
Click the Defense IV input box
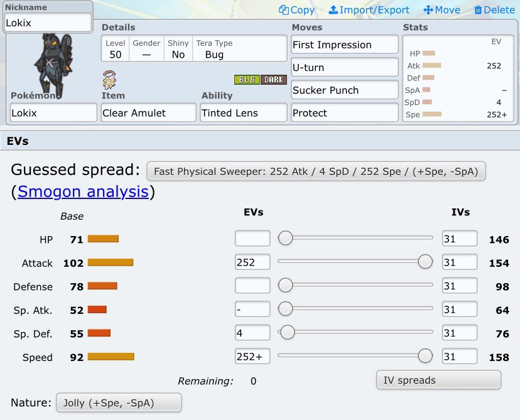click(x=460, y=286)
